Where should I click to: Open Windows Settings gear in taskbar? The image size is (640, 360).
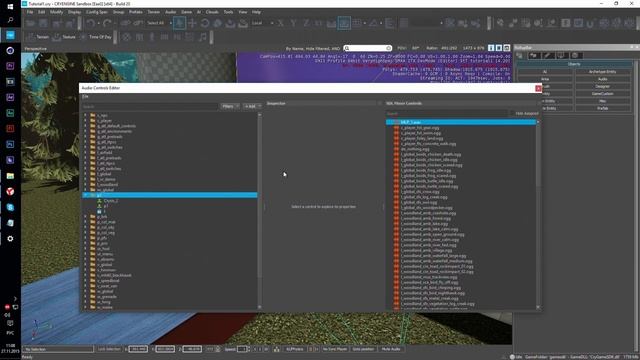10,238
